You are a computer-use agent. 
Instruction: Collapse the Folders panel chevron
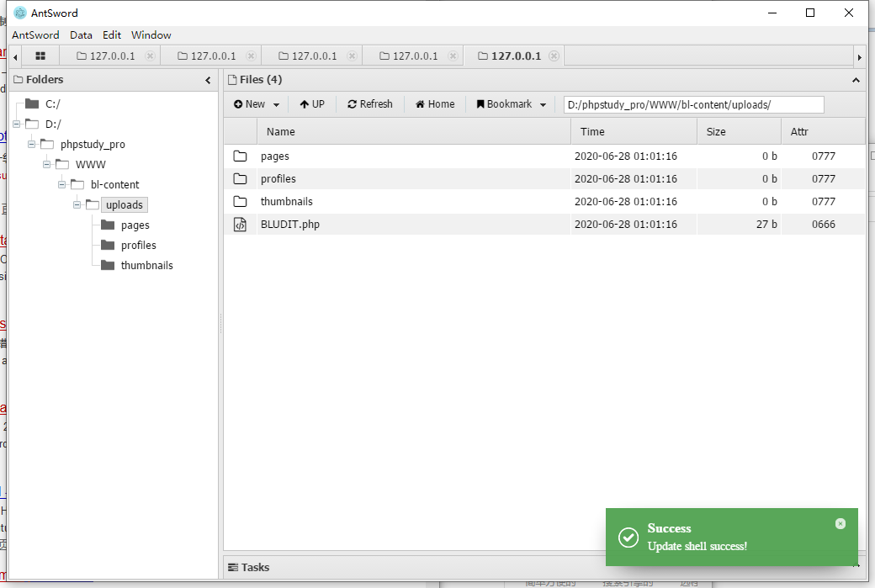pyautogui.click(x=208, y=80)
